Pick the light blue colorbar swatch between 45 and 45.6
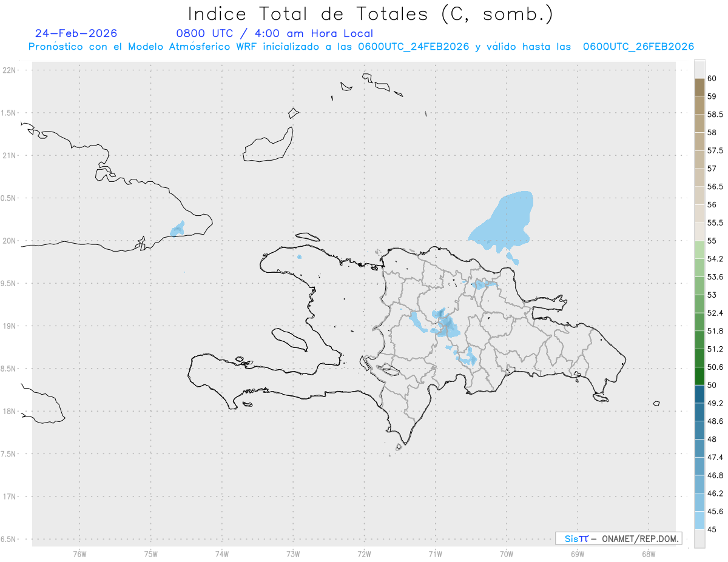Image resolution: width=728 pixels, height=562 pixels. tap(699, 520)
